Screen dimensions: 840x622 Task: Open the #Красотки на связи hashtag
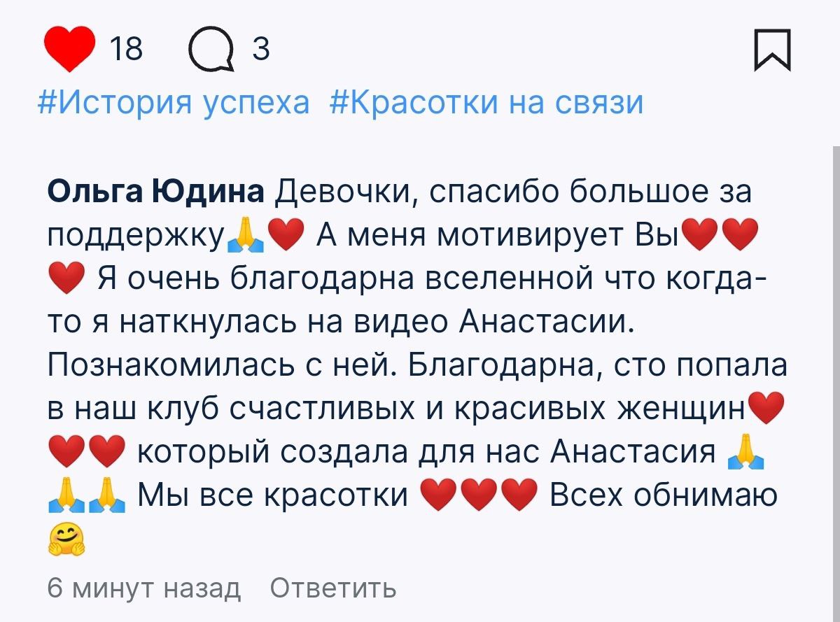tap(485, 103)
